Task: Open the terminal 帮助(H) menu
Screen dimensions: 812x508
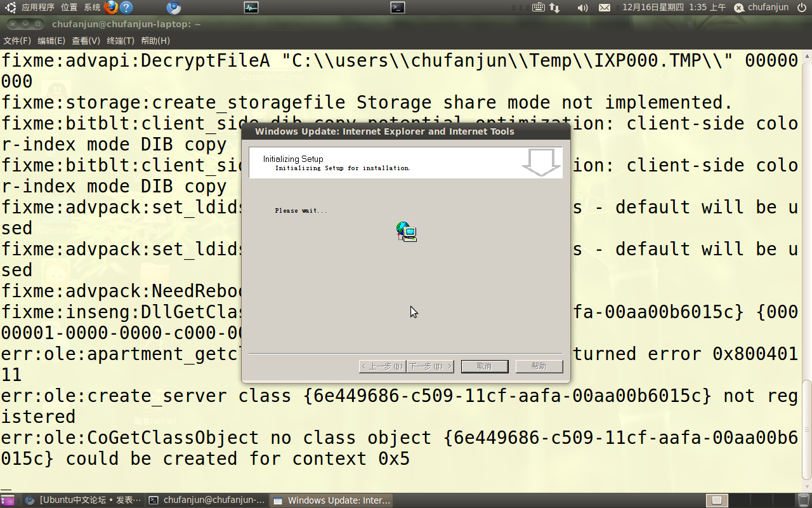Action: point(155,41)
